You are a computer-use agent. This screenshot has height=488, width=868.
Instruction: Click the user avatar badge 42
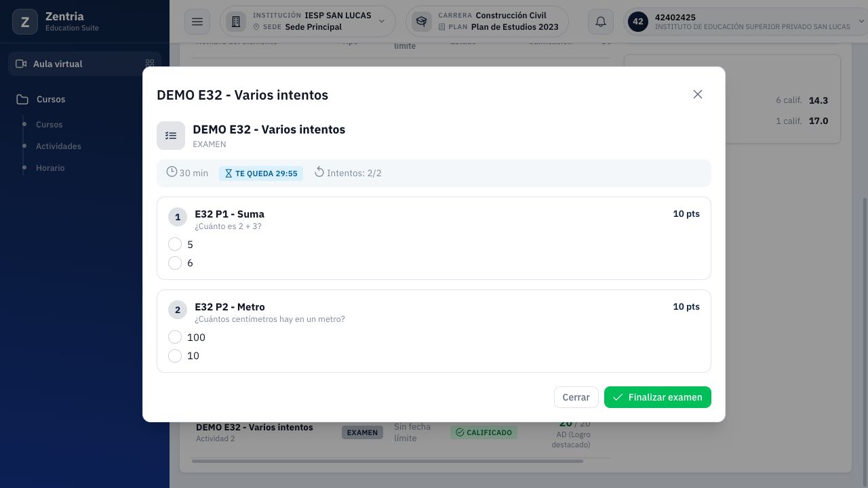637,22
